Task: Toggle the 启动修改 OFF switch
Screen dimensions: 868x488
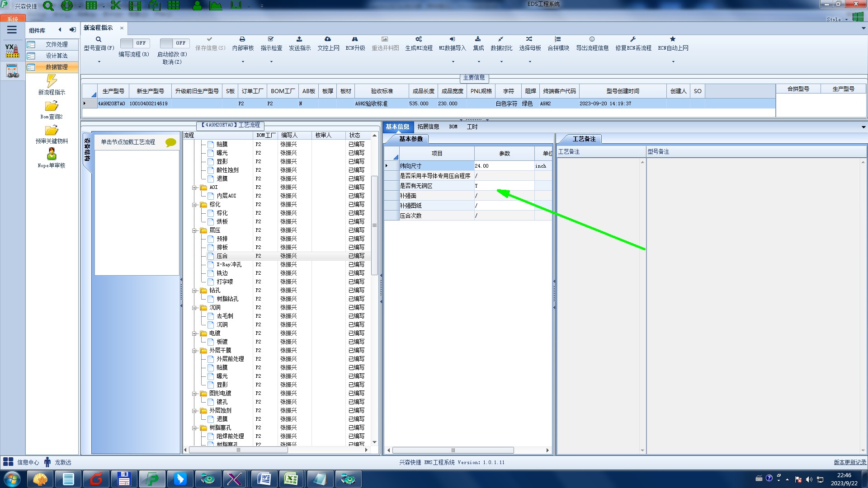Action: pyautogui.click(x=174, y=43)
